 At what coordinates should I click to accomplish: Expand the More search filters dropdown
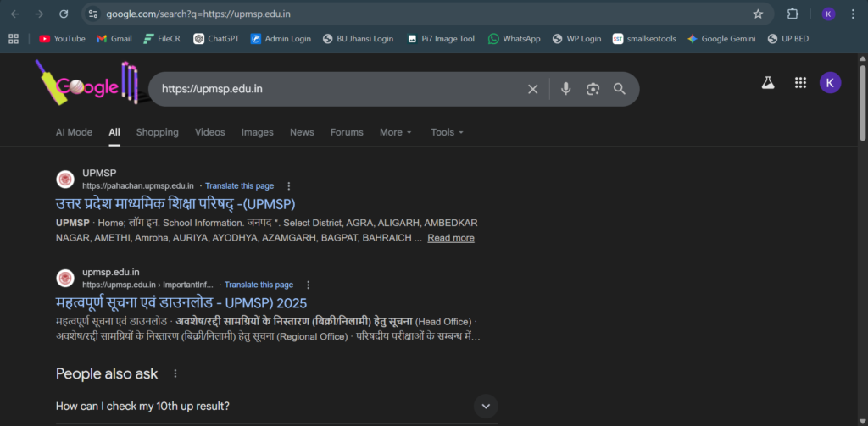396,132
